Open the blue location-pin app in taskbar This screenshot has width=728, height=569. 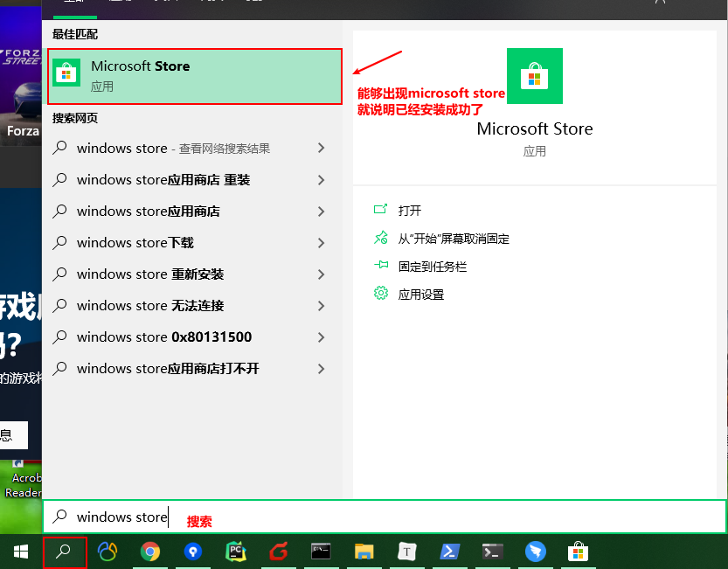coord(192,552)
